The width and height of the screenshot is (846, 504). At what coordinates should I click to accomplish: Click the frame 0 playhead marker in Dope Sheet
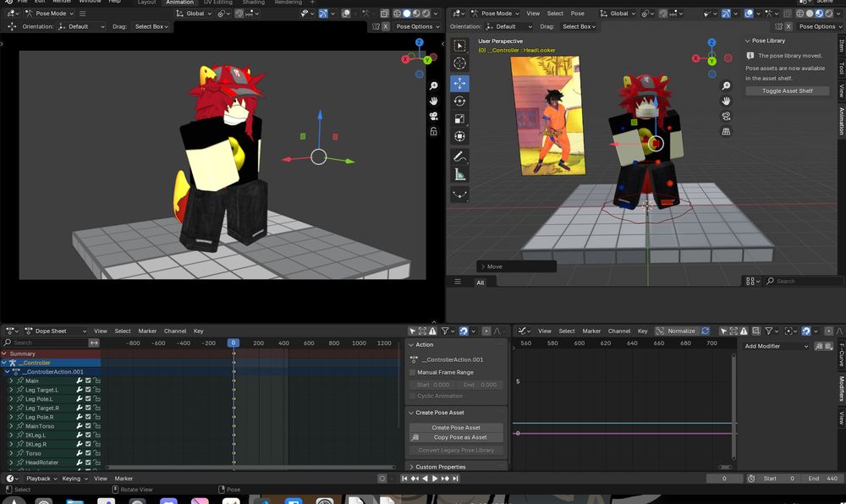click(x=233, y=342)
